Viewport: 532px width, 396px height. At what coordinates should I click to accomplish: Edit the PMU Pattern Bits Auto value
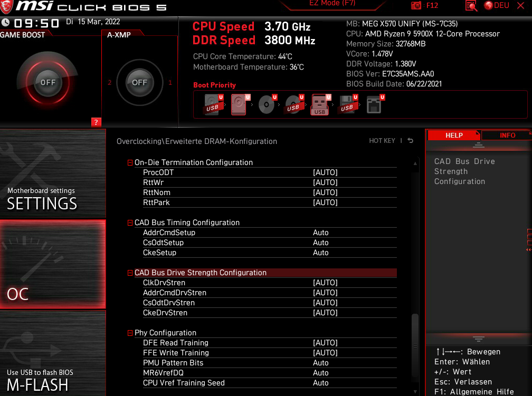(x=321, y=363)
